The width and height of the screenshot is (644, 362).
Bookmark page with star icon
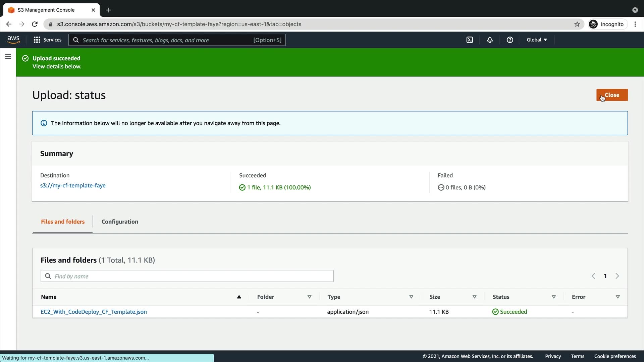tap(577, 24)
